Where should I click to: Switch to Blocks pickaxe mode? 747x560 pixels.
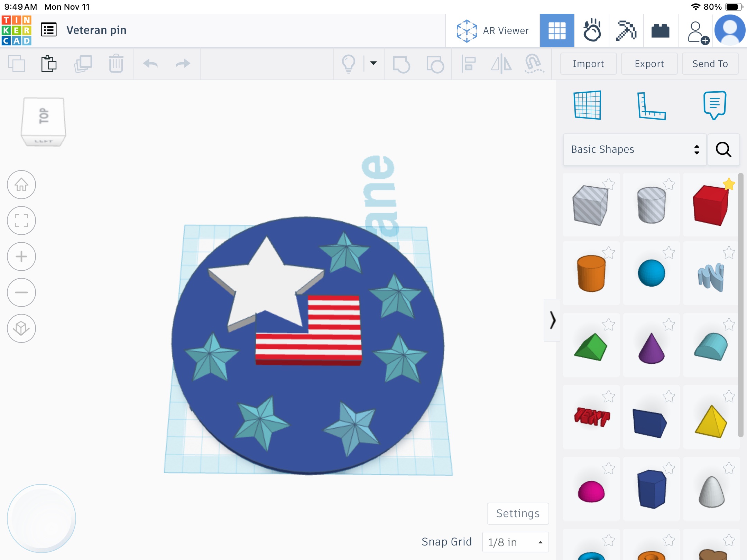point(626,30)
